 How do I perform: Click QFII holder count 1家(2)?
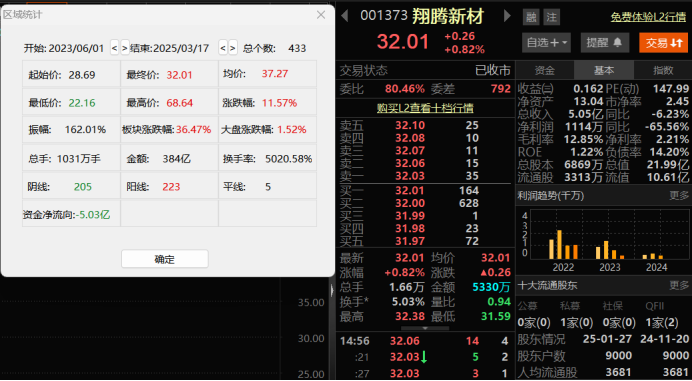point(661,323)
